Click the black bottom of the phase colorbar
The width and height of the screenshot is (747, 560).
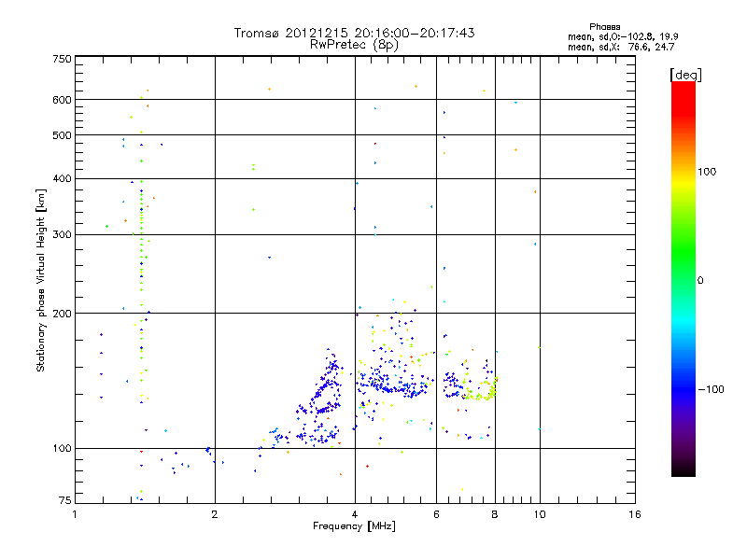click(684, 469)
